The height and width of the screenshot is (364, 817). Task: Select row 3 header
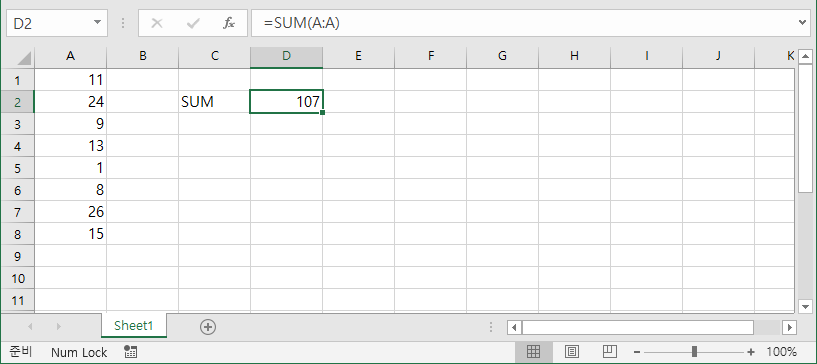pos(17,123)
